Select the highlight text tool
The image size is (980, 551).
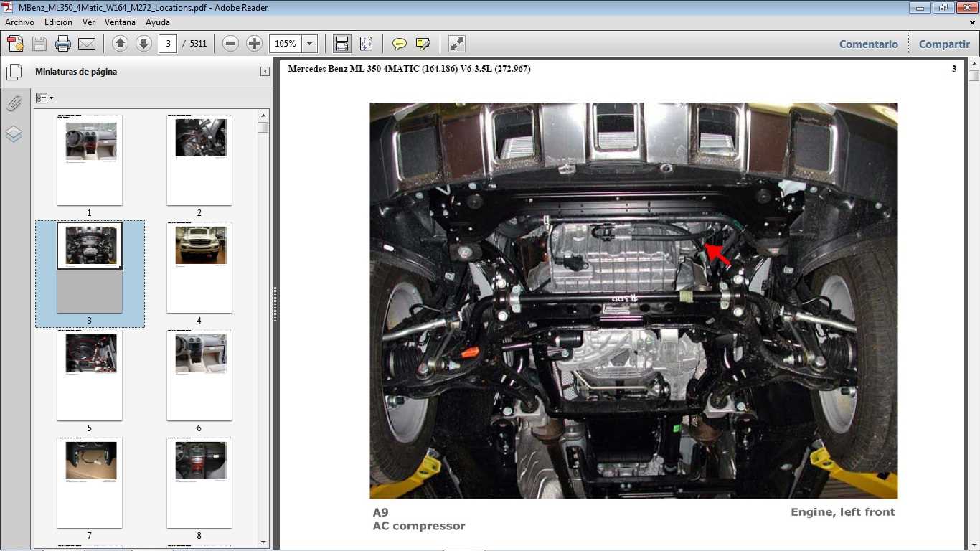tap(423, 44)
